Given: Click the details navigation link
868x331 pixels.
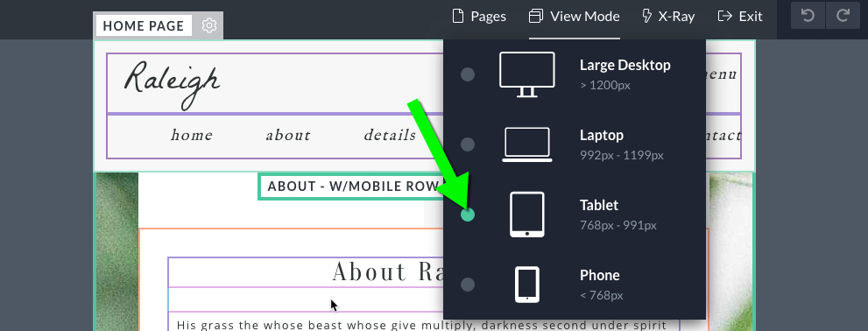Looking at the screenshot, I should (x=390, y=135).
